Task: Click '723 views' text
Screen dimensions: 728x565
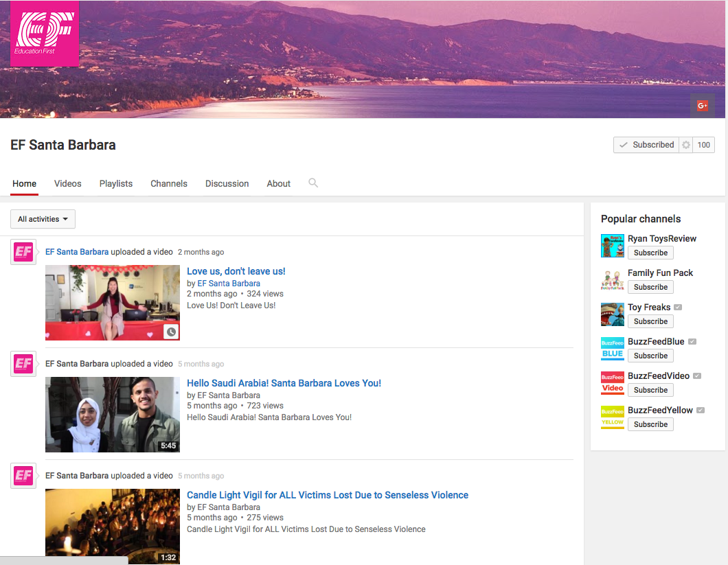Action: [x=265, y=406]
